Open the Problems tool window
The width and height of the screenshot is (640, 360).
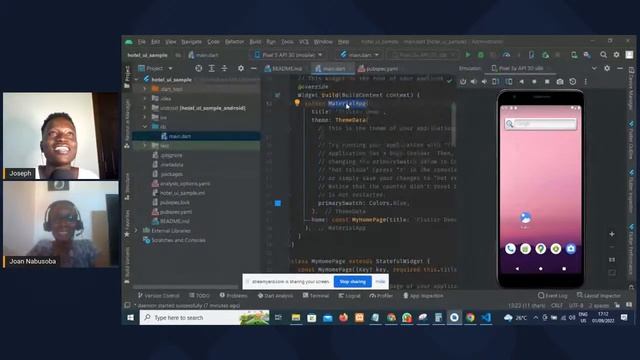click(x=233, y=296)
